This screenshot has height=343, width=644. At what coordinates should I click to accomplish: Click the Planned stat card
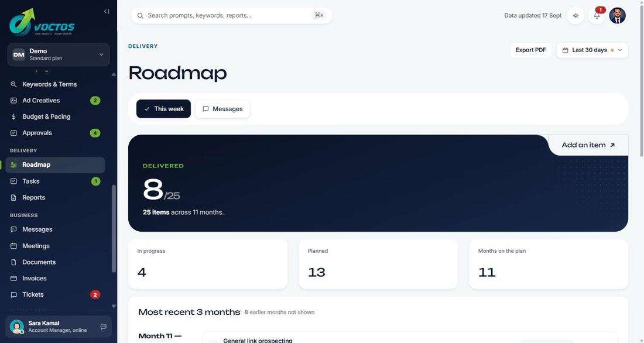click(x=378, y=264)
